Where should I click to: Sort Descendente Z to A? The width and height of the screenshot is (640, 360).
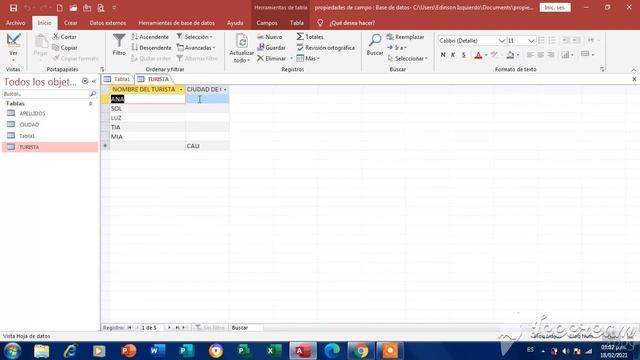pyautogui.click(x=151, y=48)
